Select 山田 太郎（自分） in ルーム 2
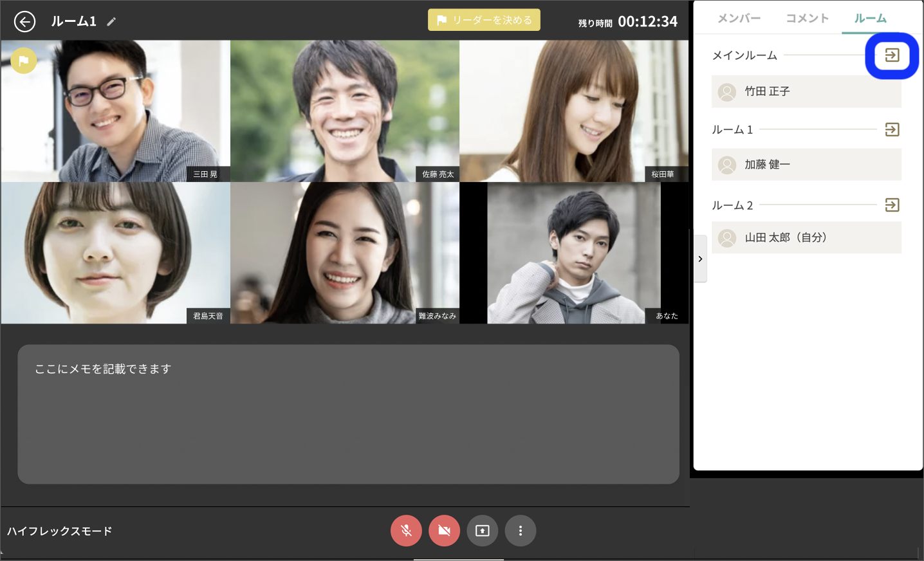The image size is (924, 561). (806, 237)
